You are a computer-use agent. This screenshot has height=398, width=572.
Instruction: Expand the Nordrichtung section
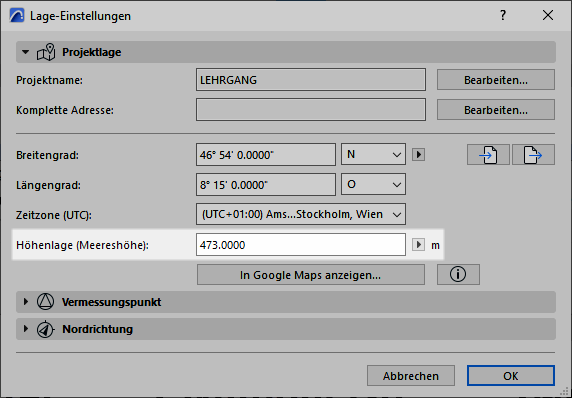tap(26, 329)
